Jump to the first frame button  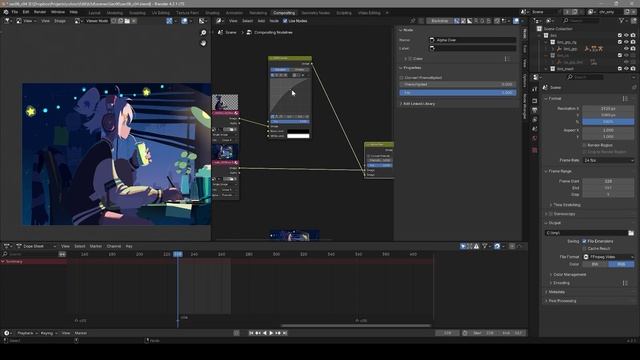click(x=251, y=333)
